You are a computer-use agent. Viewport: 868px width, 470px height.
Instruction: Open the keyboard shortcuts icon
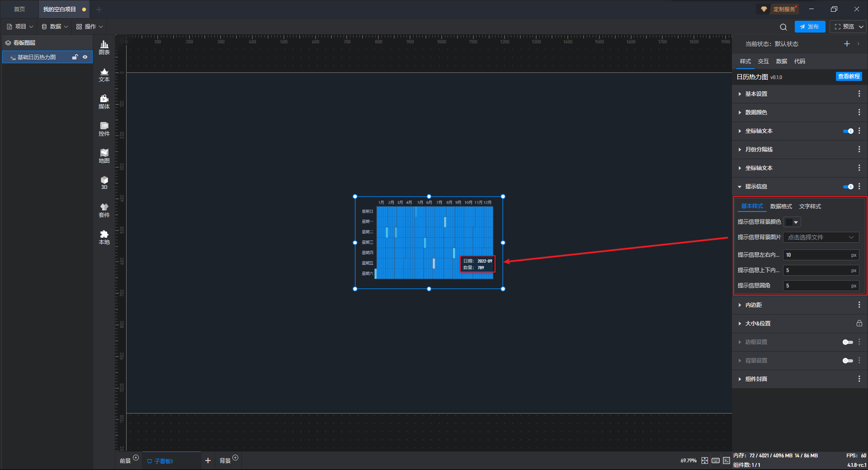pos(716,461)
